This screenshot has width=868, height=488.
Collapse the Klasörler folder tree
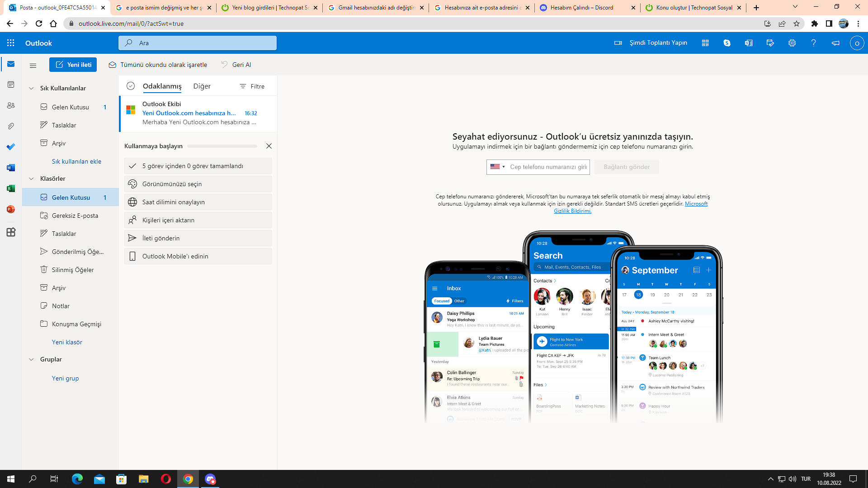(31, 178)
